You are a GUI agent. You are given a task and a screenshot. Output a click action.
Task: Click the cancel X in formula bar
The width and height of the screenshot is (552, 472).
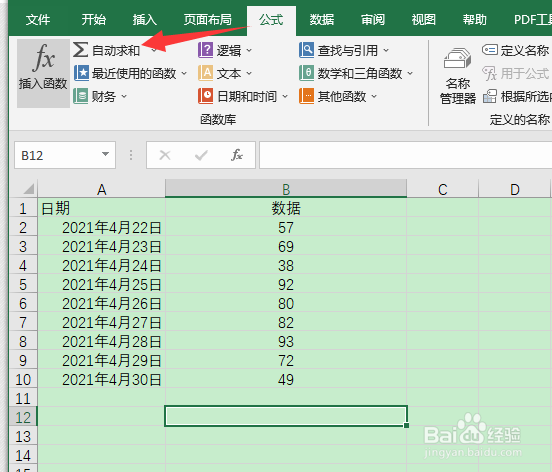click(165, 155)
